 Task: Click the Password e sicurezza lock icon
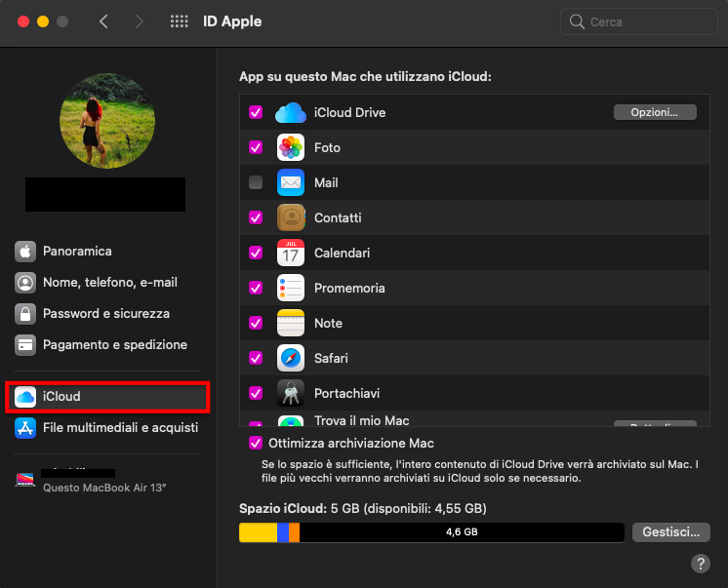(25, 314)
